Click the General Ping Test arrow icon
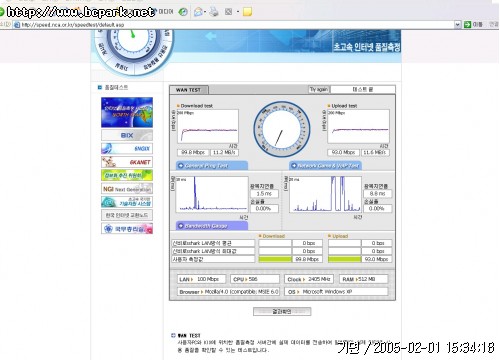The height and width of the screenshot is (360, 500). (x=181, y=166)
